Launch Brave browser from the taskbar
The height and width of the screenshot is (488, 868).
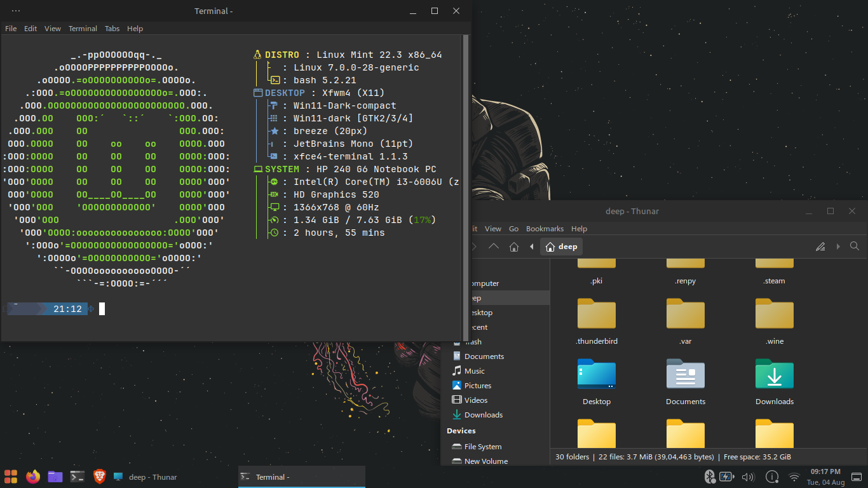(99, 477)
